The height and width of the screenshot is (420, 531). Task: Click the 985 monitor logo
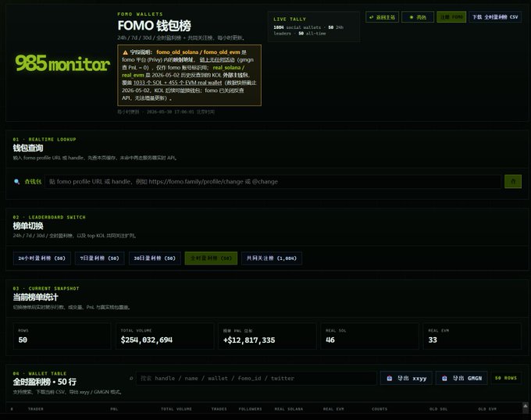click(x=62, y=63)
